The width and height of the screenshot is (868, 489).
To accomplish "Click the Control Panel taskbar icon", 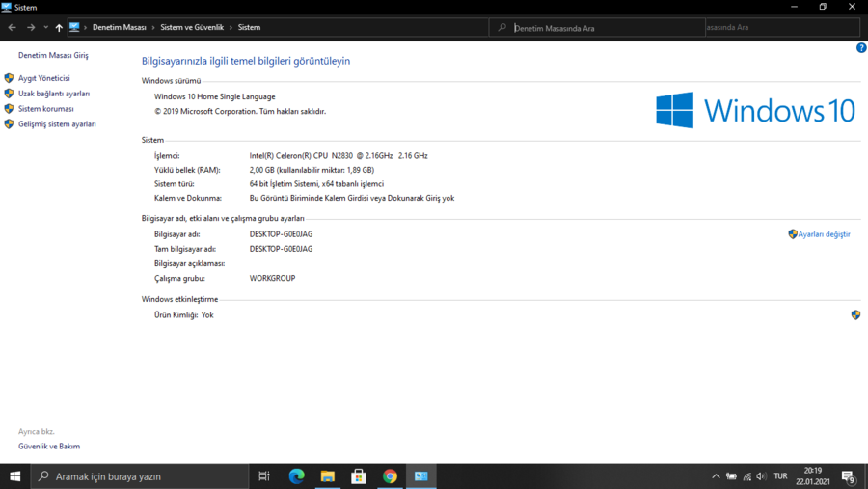I will point(421,476).
